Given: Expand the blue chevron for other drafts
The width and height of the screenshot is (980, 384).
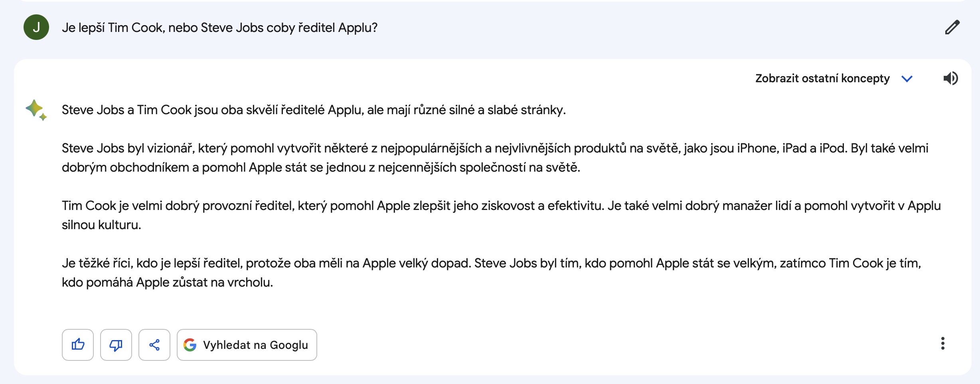Looking at the screenshot, I should tap(907, 79).
